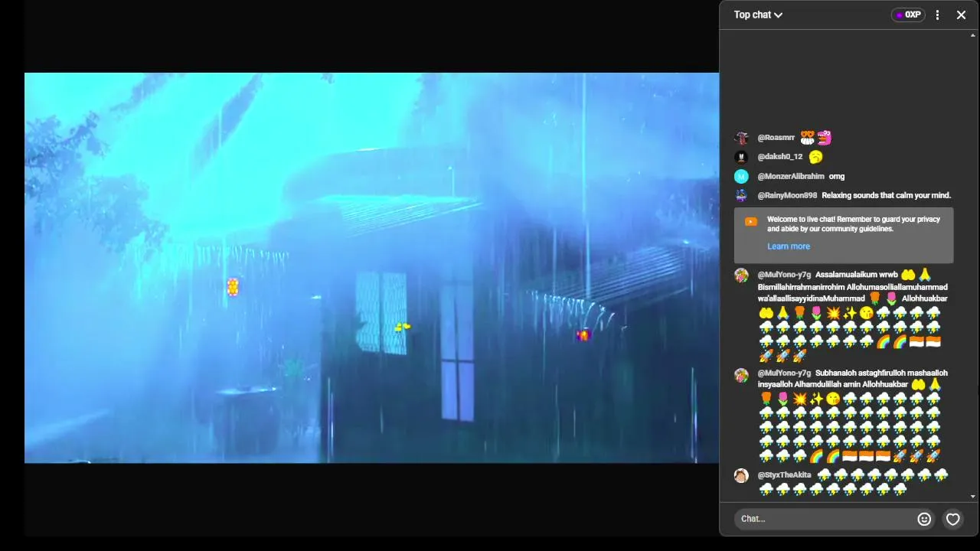Open the chat more options menu
Screen dimensions: 980x551
point(937,15)
